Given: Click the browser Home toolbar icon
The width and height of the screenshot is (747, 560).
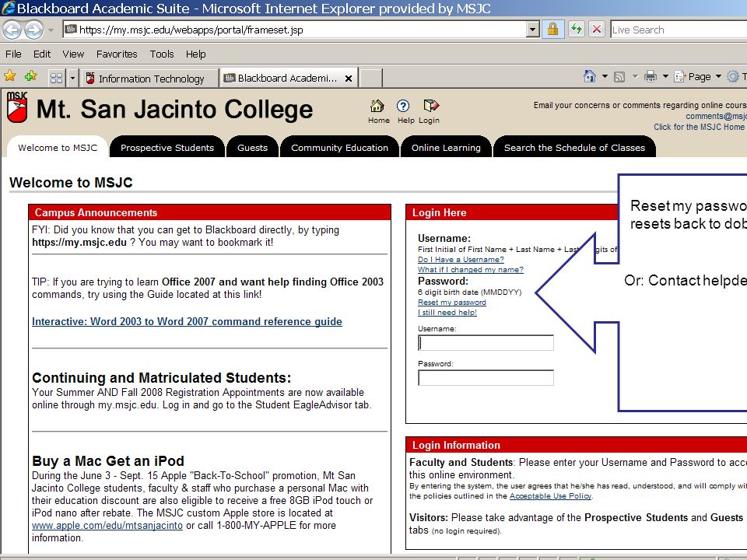Looking at the screenshot, I should [589, 76].
